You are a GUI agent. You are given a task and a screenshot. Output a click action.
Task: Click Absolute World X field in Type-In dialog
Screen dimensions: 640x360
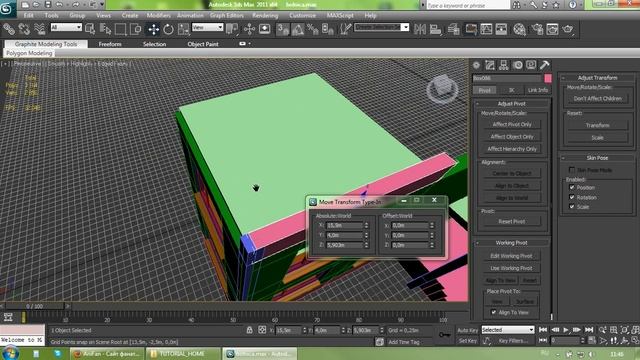coord(344,225)
